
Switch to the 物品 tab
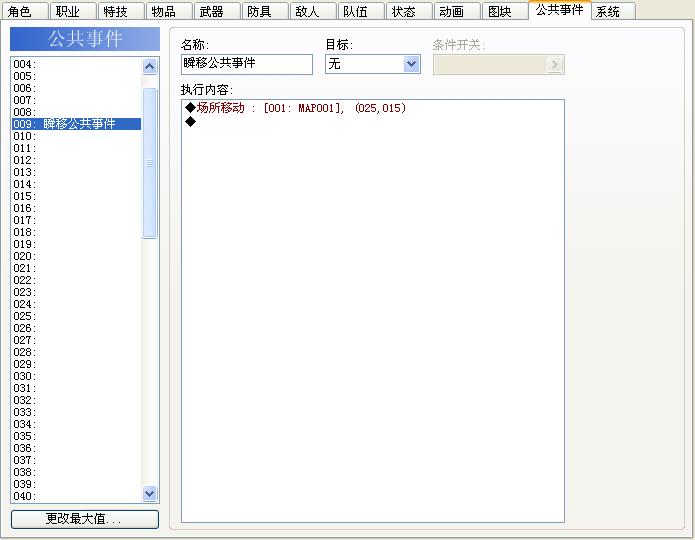[x=169, y=11]
